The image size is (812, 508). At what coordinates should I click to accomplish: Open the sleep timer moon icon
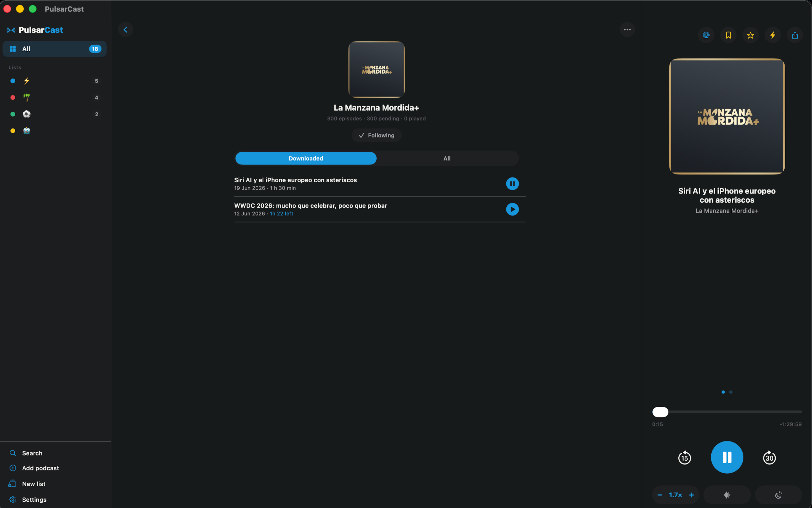tap(778, 495)
